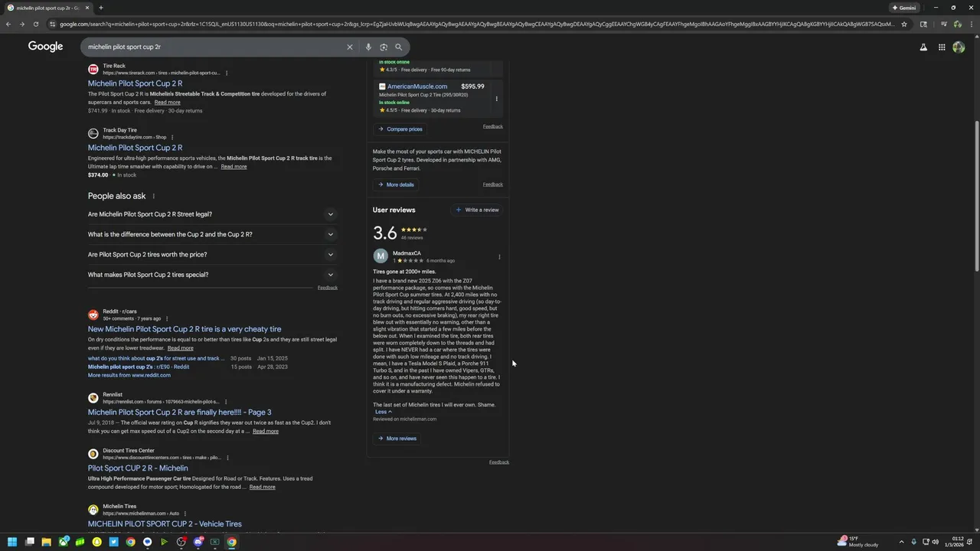Open Google Lens in Chrome toolbar

(923, 24)
